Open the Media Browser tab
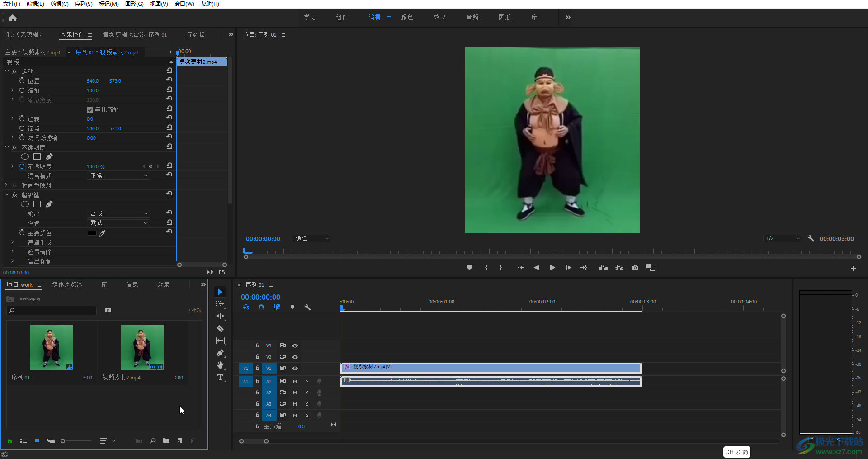Image resolution: width=868 pixels, height=459 pixels. click(67, 284)
